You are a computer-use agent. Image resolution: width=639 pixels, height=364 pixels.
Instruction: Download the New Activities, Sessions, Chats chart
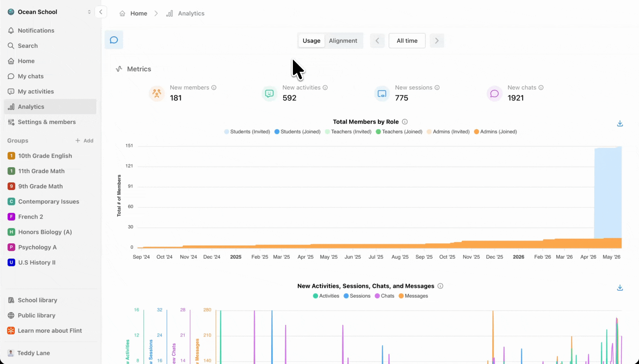tap(620, 288)
